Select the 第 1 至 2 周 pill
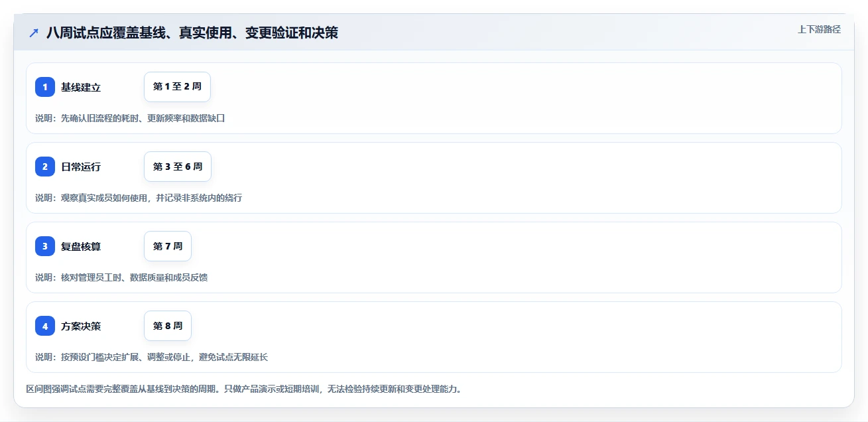This screenshot has width=868, height=422. click(177, 87)
